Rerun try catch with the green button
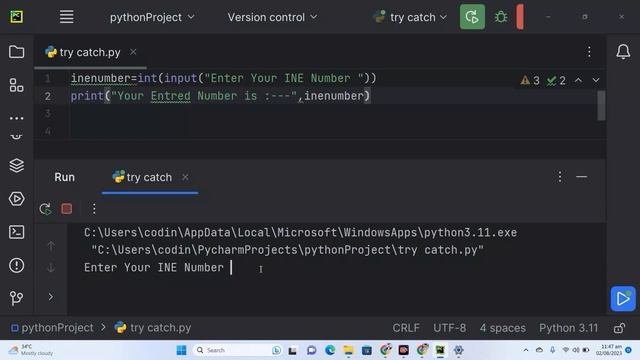Screen dimensions: 640x360 pyautogui.click(x=472, y=17)
